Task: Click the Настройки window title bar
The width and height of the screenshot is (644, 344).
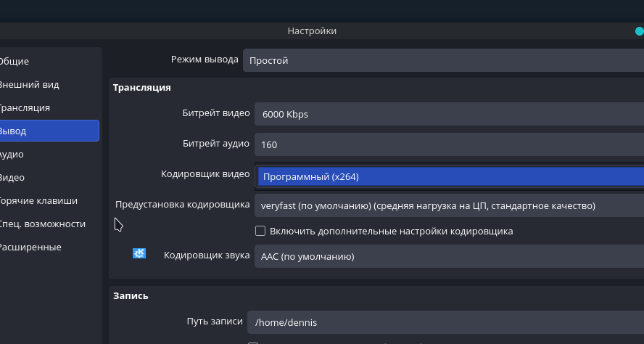Action: [x=312, y=31]
